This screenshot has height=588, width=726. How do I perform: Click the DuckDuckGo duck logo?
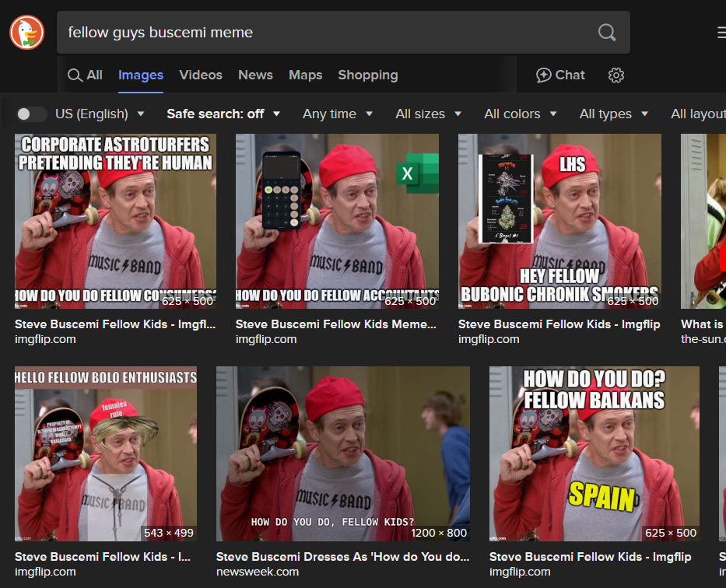point(27,33)
